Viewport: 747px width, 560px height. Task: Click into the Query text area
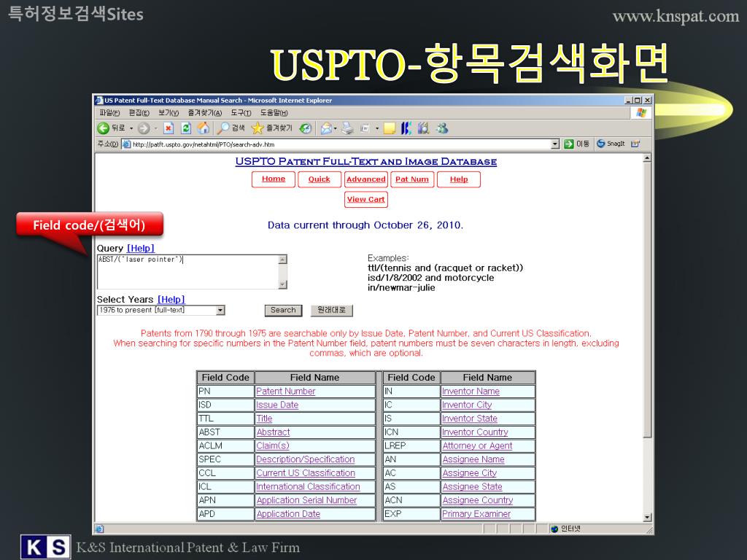188,272
